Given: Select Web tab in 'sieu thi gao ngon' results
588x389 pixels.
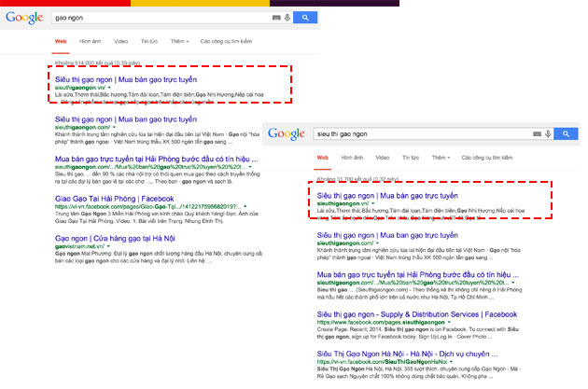Looking at the screenshot, I should click(323, 158).
